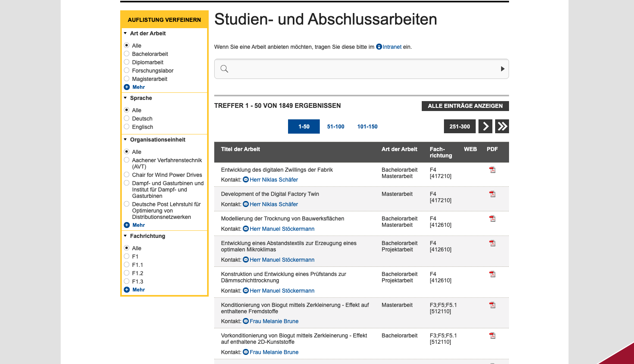Click plus icon Mehr under Art der Arbeit

pyautogui.click(x=127, y=87)
